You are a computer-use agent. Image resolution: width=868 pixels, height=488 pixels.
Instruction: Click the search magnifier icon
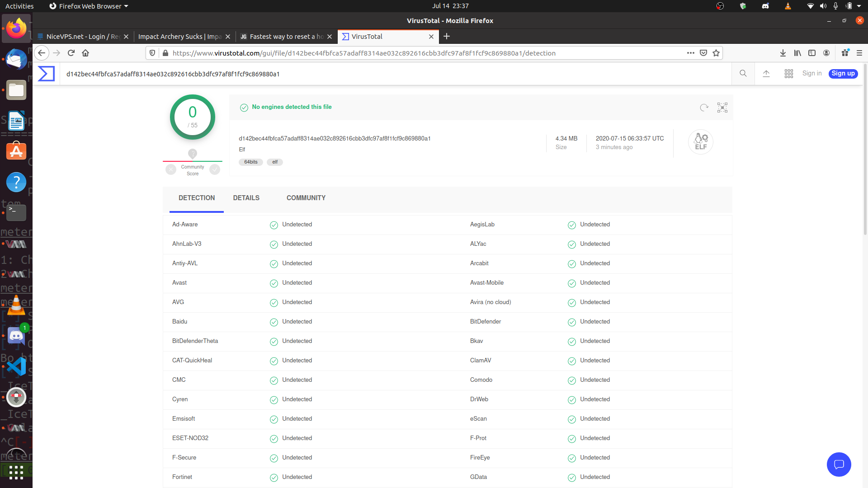(x=743, y=74)
